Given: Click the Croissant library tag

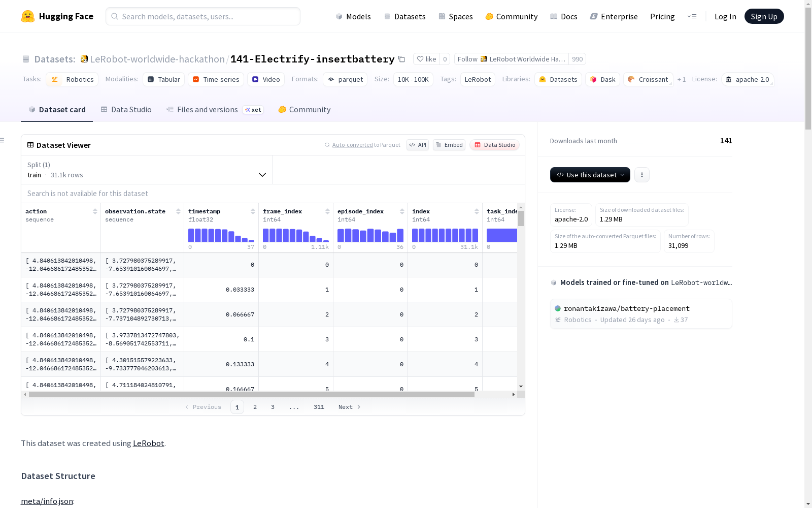Looking at the screenshot, I should click(648, 79).
